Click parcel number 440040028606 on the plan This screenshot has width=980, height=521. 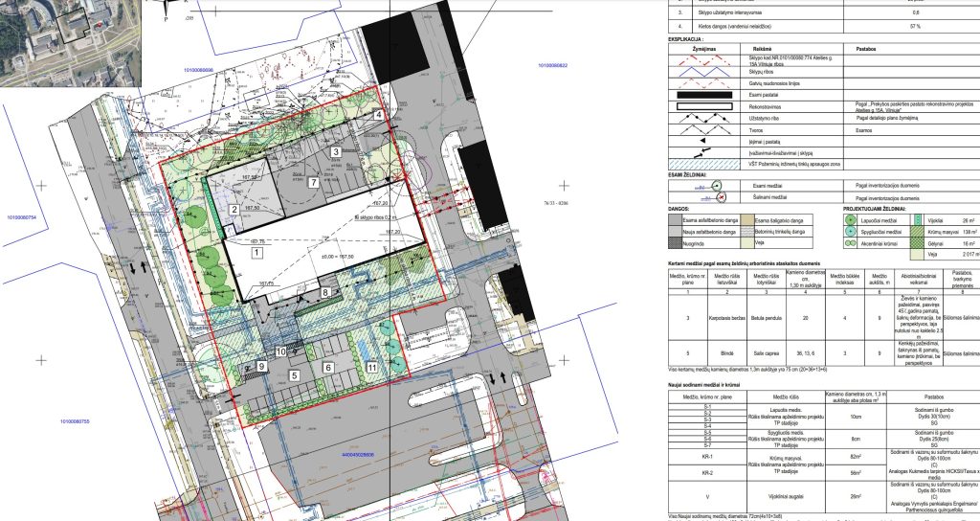[358, 455]
